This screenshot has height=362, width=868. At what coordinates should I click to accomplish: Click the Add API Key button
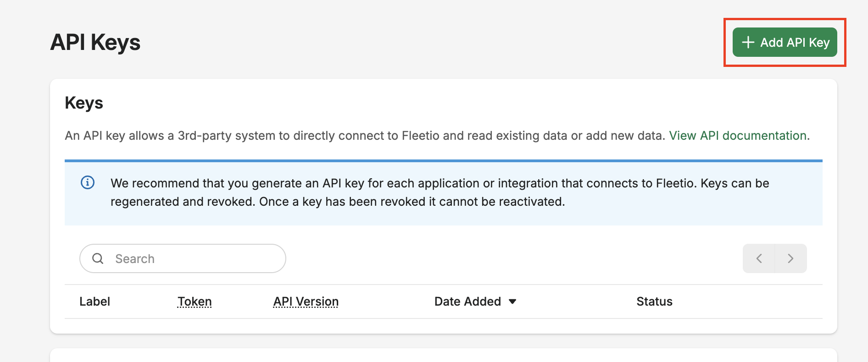785,42
